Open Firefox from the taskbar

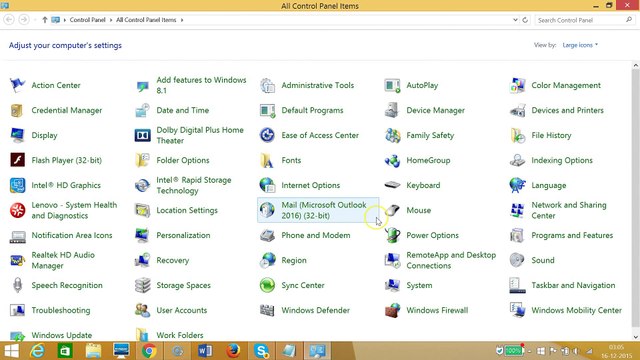pyautogui.click(x=233, y=351)
